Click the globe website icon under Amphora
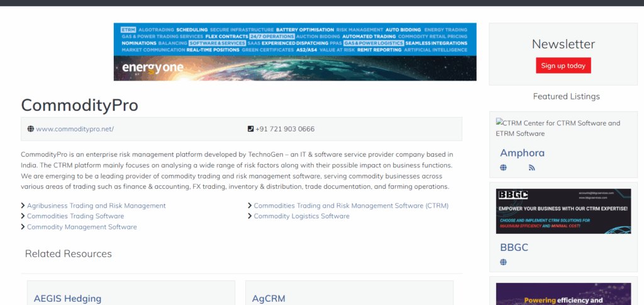Image resolution: width=644 pixels, height=305 pixels. click(x=503, y=167)
